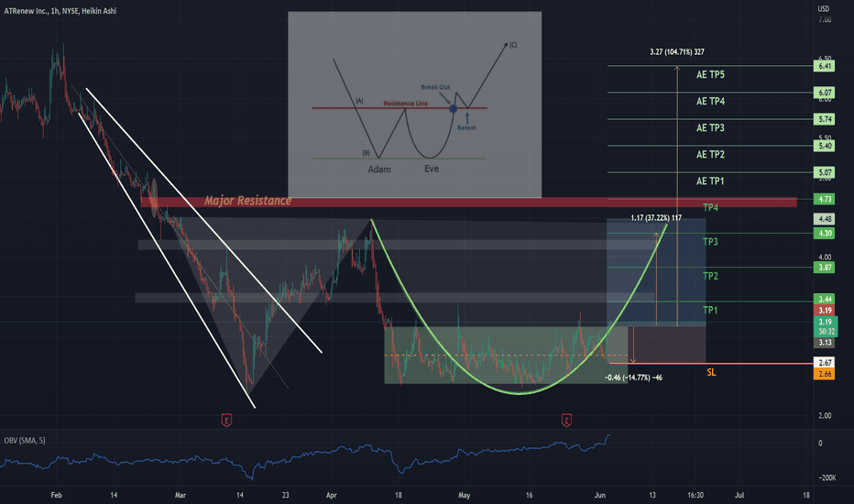The height and width of the screenshot is (504, 854).
Task: Click the white 2.67 price label
Action: click(x=824, y=363)
